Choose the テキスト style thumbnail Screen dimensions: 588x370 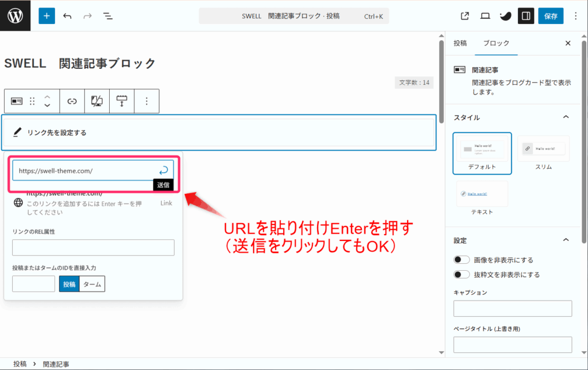click(482, 198)
